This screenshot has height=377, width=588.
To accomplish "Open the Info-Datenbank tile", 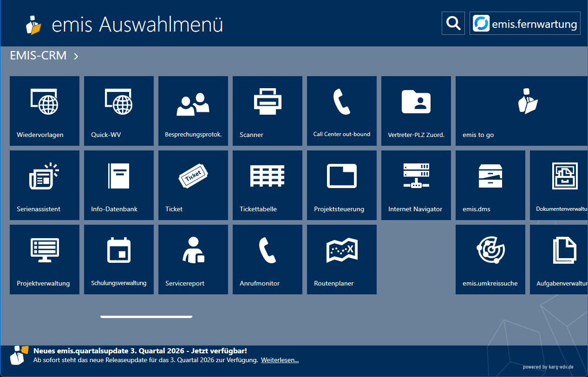I will click(119, 185).
